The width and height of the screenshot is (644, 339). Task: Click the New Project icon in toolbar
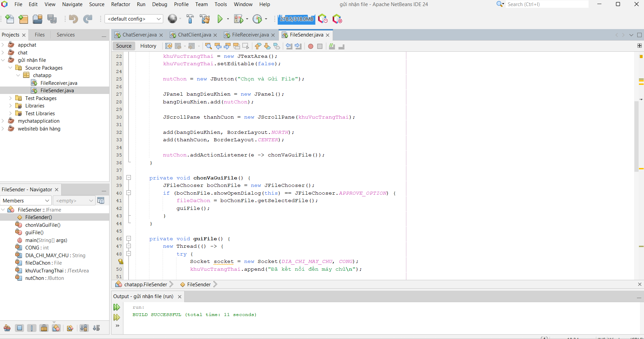coord(23,19)
